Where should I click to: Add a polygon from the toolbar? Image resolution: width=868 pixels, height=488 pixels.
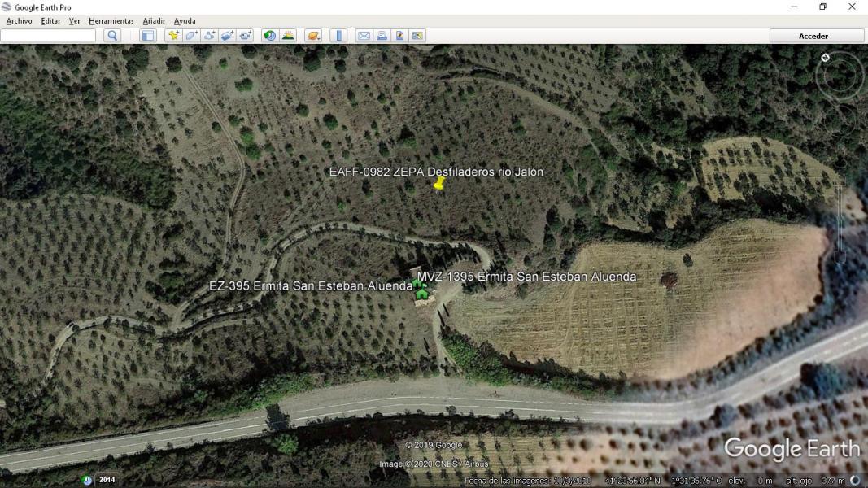pos(191,36)
